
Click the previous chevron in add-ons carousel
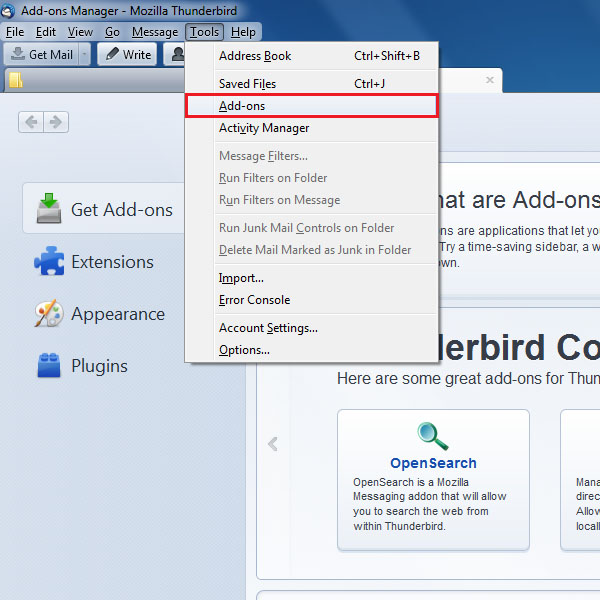[273, 444]
